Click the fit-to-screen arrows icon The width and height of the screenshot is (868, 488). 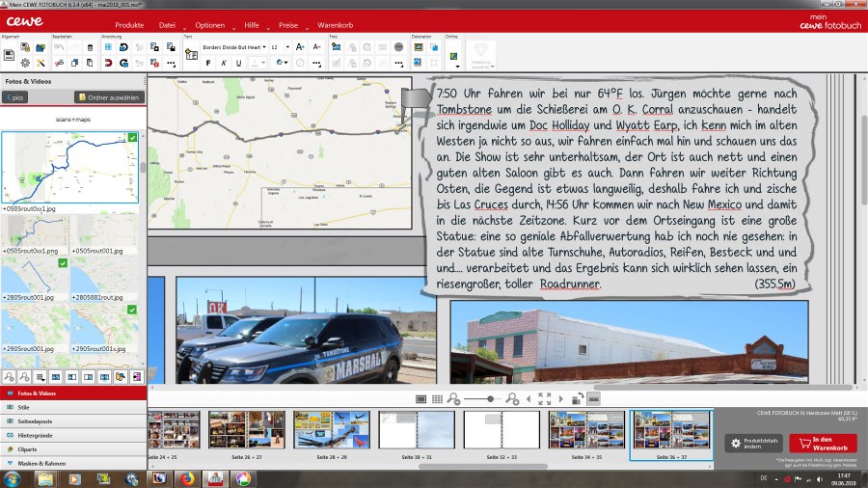pos(544,399)
